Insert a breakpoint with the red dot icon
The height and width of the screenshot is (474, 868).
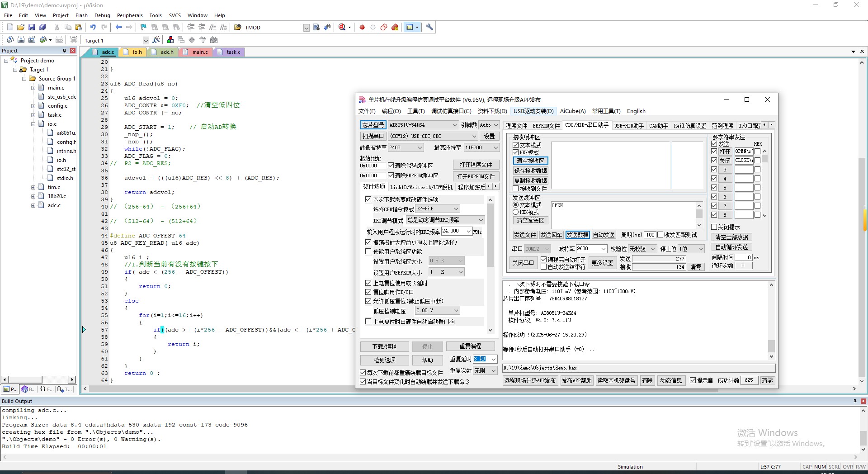pos(362,27)
